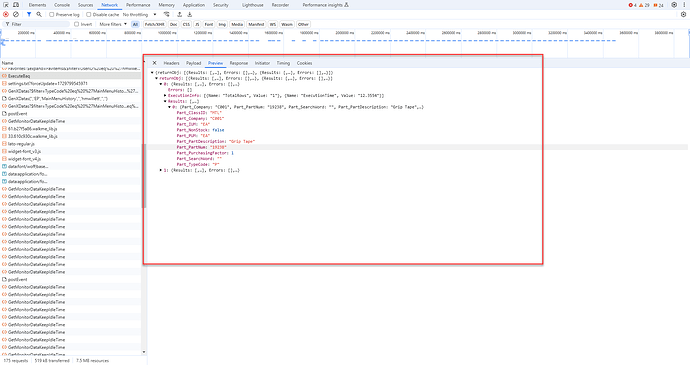Click the export HAR download icon

(190, 15)
